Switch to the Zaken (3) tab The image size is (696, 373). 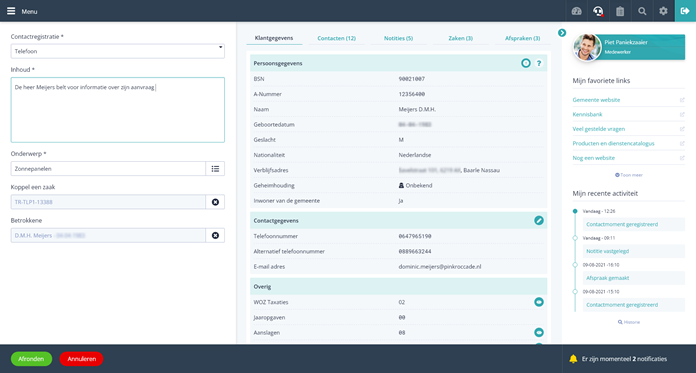(460, 38)
